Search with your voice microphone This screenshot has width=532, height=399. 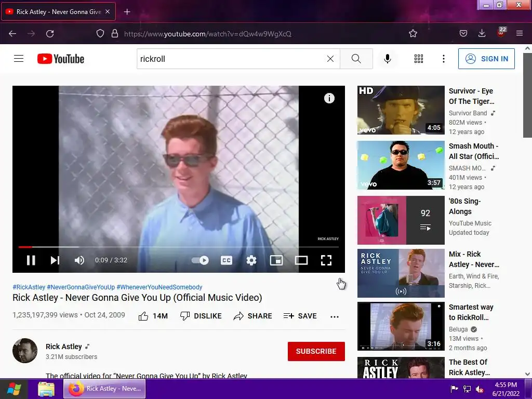pyautogui.click(x=388, y=59)
